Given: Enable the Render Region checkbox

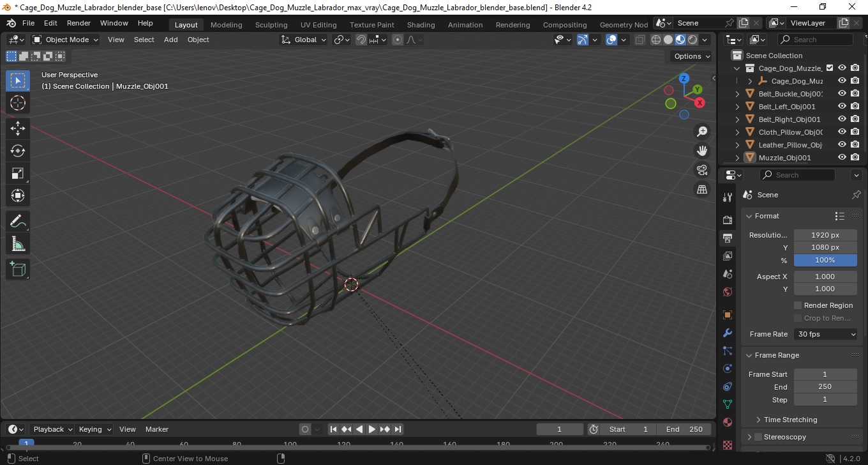Looking at the screenshot, I should point(798,305).
